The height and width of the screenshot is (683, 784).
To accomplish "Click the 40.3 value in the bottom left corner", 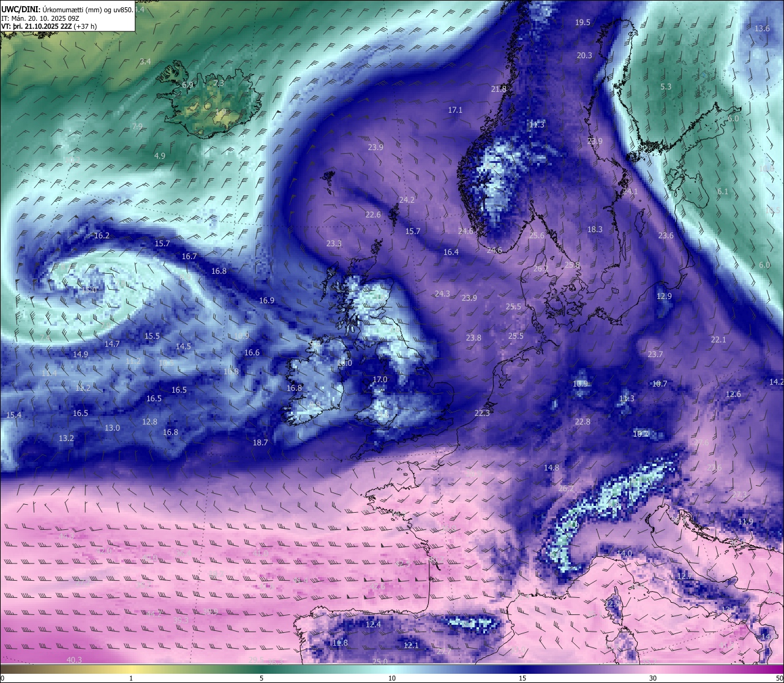I will (74, 659).
